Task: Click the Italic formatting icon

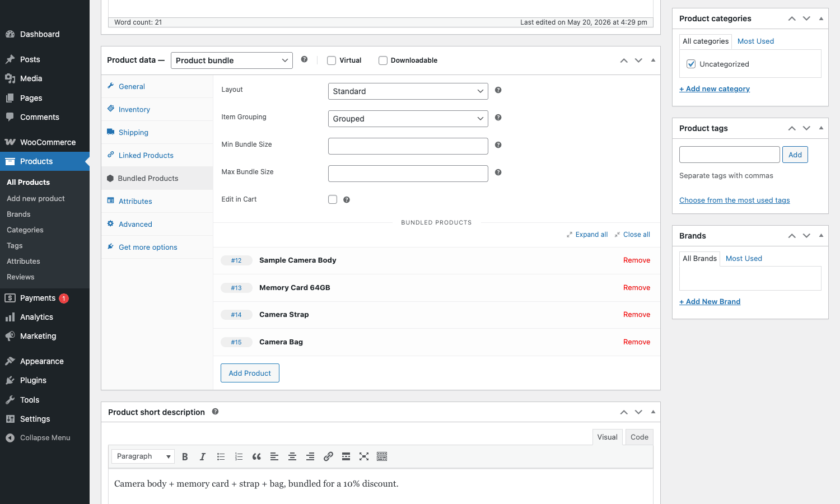Action: pos(203,456)
